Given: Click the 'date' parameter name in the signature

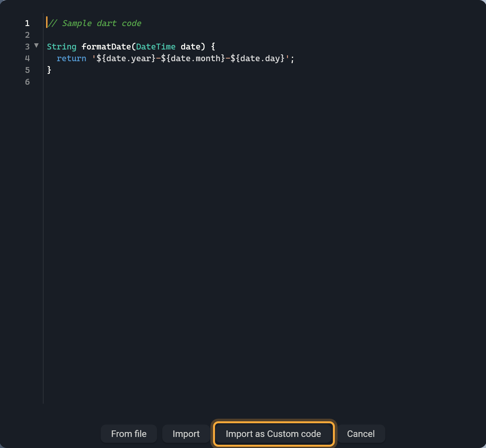Looking at the screenshot, I should (x=191, y=47).
